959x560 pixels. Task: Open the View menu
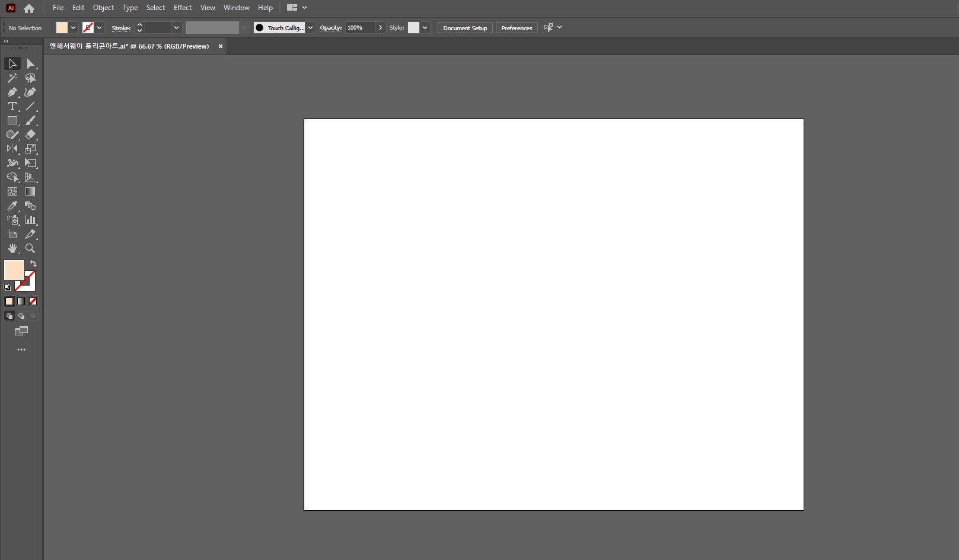[208, 8]
